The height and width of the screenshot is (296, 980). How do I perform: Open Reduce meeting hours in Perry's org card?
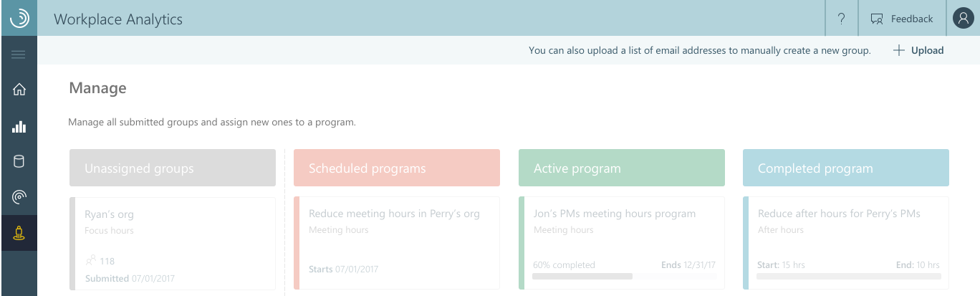pos(397,244)
